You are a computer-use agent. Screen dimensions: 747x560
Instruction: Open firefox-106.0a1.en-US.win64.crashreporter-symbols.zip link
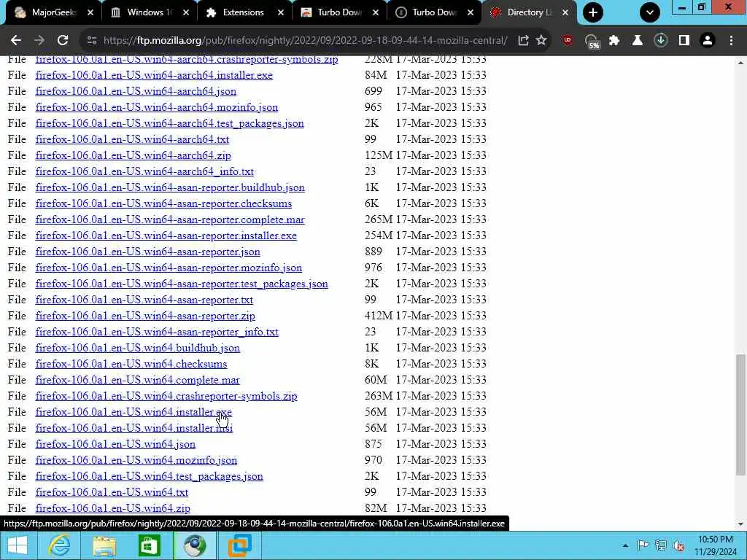166,396
